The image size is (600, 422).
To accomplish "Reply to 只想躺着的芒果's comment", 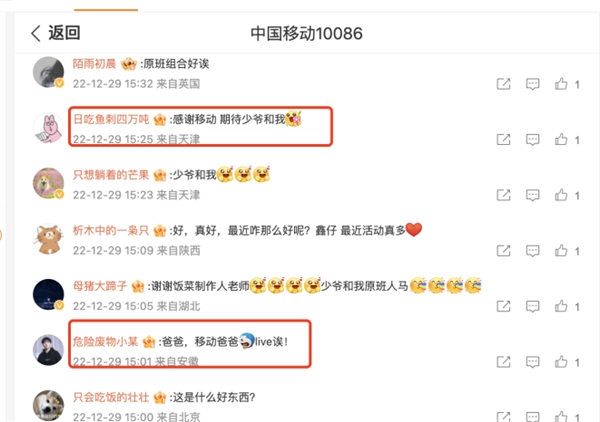I will tap(533, 195).
